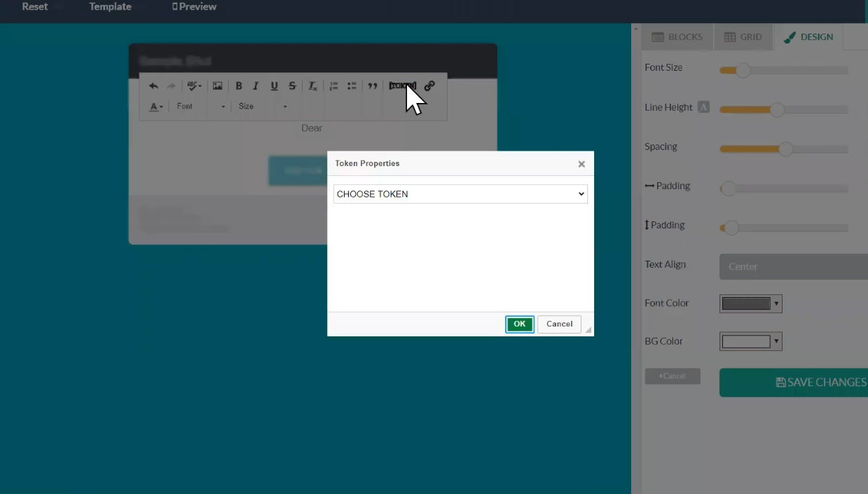Insert an image using the image icon
Viewport: 868px width, 494px height.
[218, 86]
